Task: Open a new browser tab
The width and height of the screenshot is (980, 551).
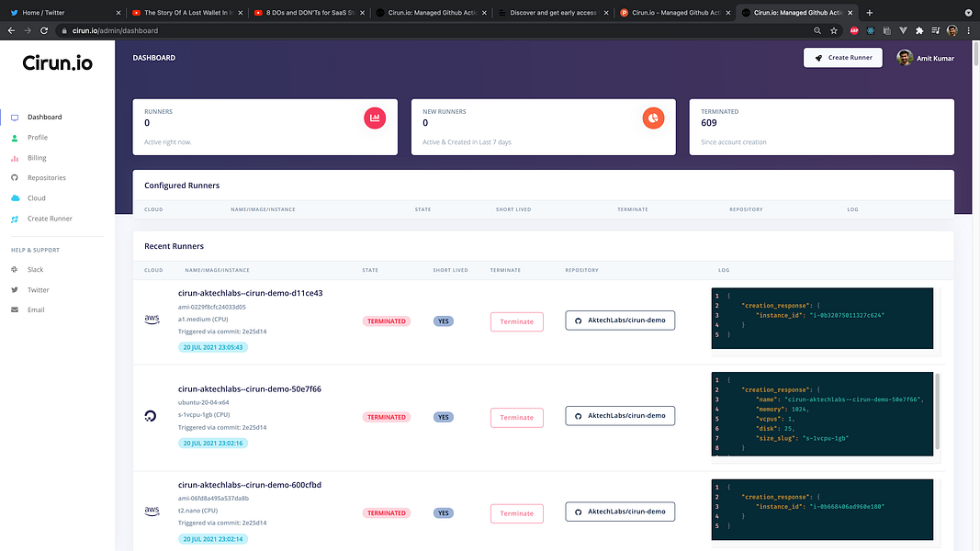Action: point(870,13)
